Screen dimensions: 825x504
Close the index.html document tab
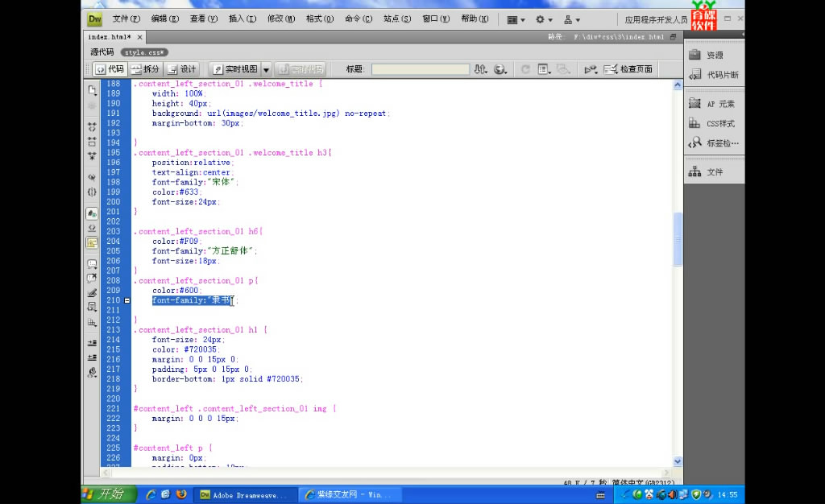pos(139,37)
